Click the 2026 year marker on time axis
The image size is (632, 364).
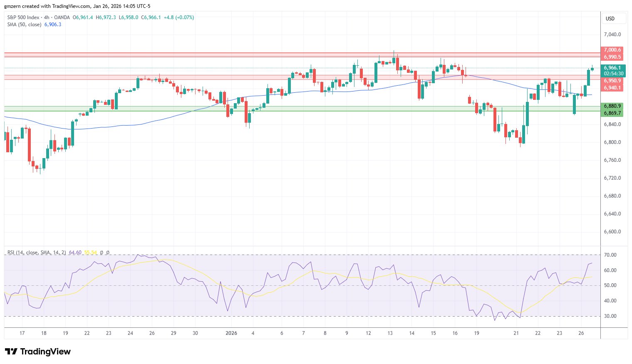(x=231, y=333)
